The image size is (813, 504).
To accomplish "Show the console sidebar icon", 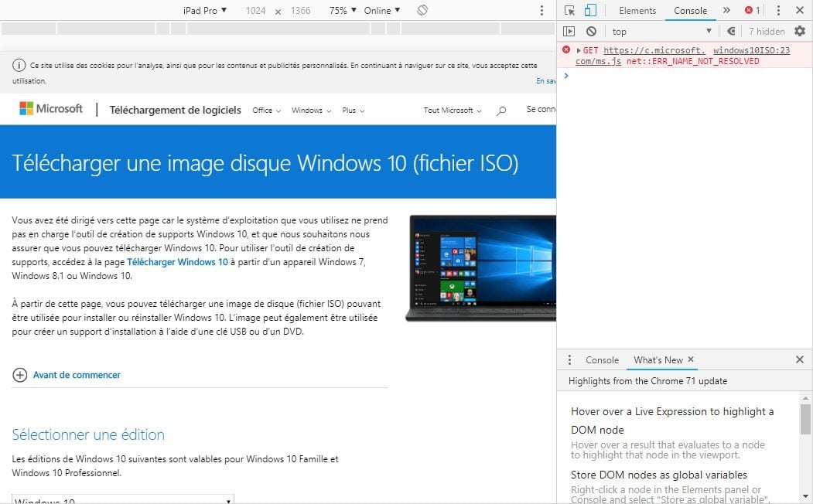I will coord(569,31).
